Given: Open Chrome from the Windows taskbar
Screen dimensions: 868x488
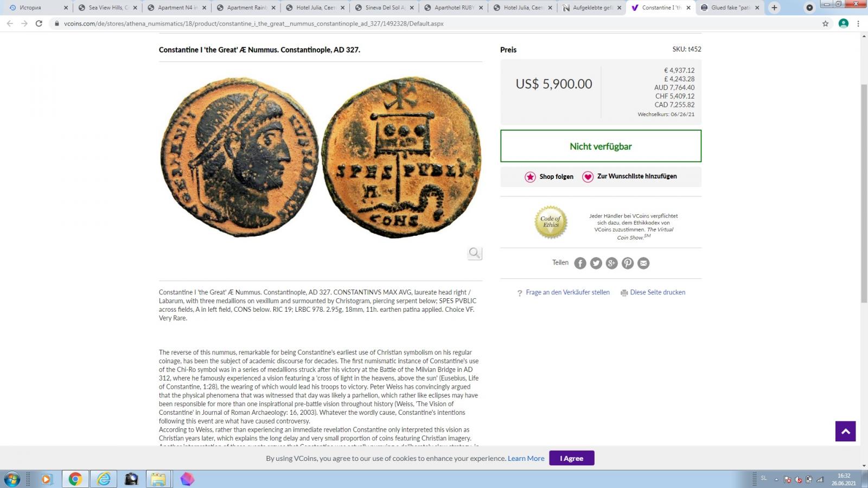Looking at the screenshot, I should coord(75,479).
